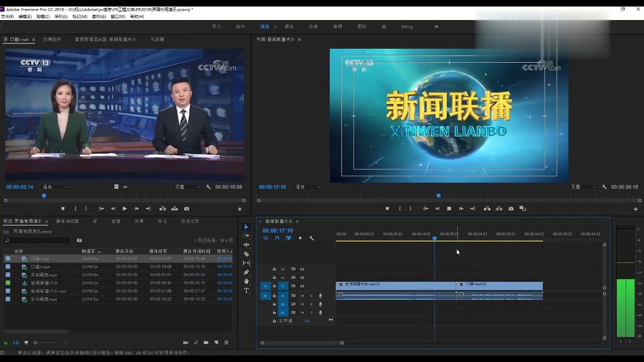Select the Track Select Forward tool

tap(246, 235)
